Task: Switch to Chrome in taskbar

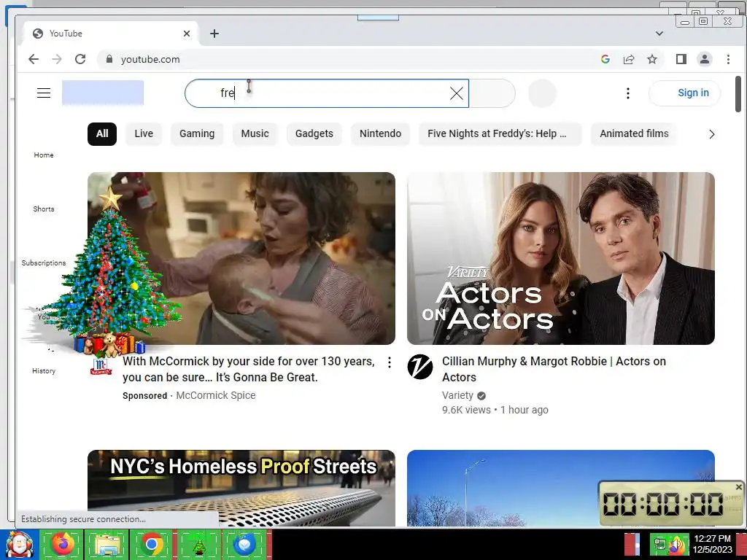Action: [152, 545]
